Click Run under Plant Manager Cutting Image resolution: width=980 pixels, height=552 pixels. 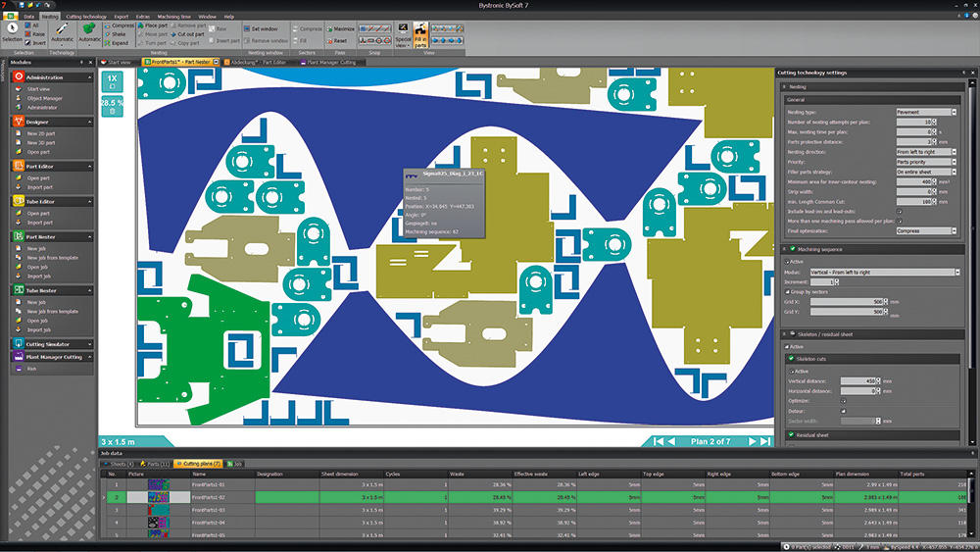click(x=31, y=369)
